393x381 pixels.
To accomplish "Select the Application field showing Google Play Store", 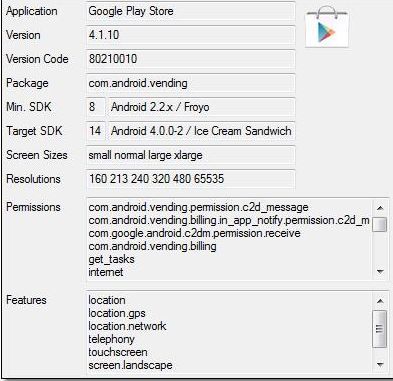I will [x=190, y=11].
